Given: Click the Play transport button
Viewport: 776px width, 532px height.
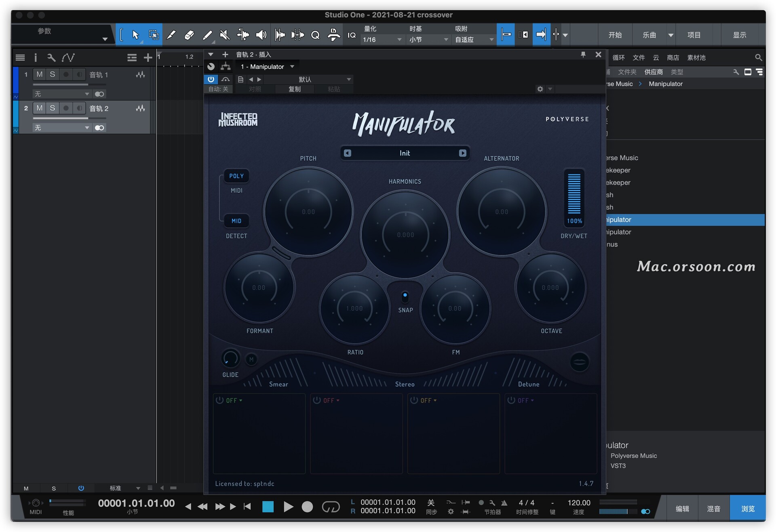Looking at the screenshot, I should 288,507.
